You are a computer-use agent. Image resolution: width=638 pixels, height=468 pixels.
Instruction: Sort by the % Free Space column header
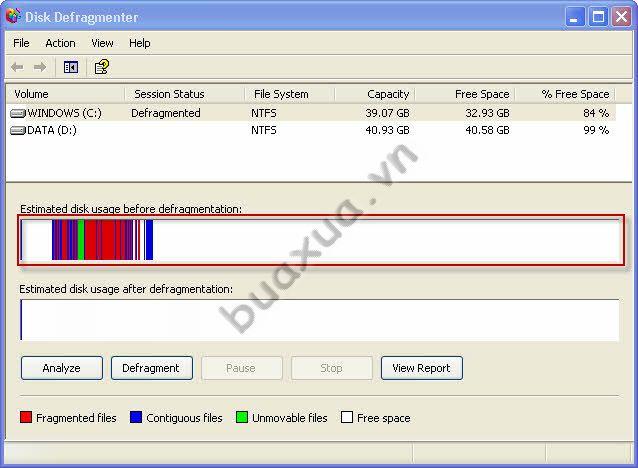coord(565,94)
